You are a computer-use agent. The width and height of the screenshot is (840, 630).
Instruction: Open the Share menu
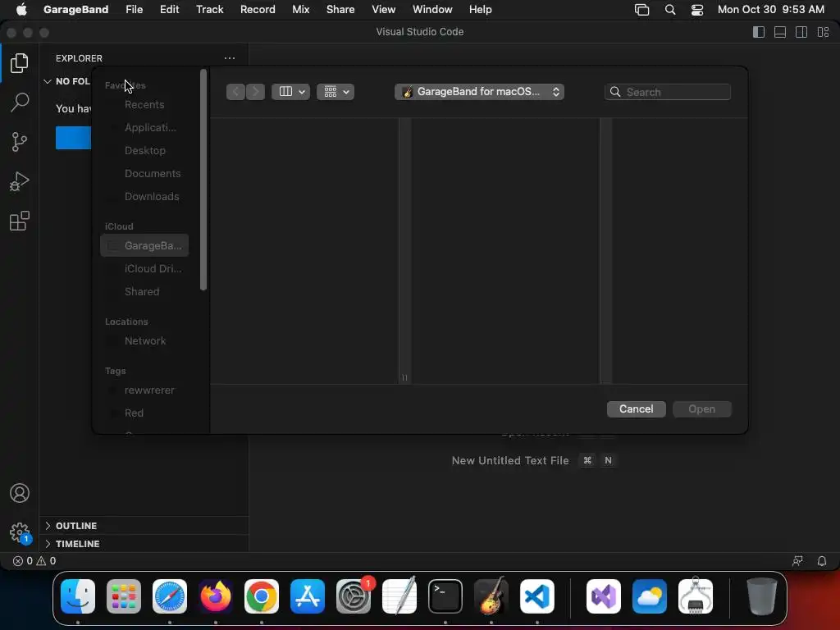pos(340,10)
